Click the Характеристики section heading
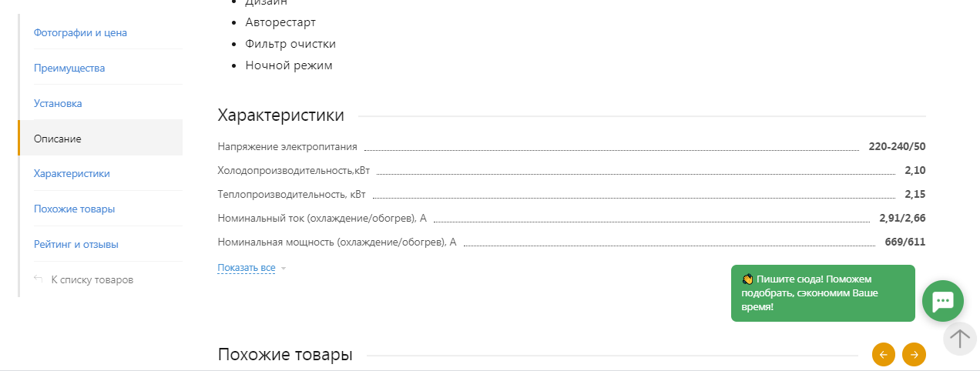The width and height of the screenshot is (980, 371). [281, 115]
